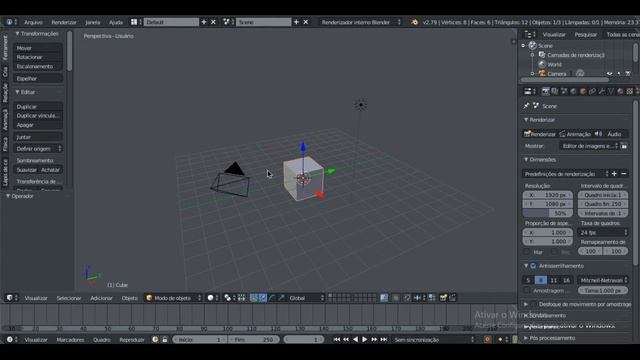Click the OpenGL render animation clapper icon
Viewport: 640px width, 360px height.
[453, 298]
